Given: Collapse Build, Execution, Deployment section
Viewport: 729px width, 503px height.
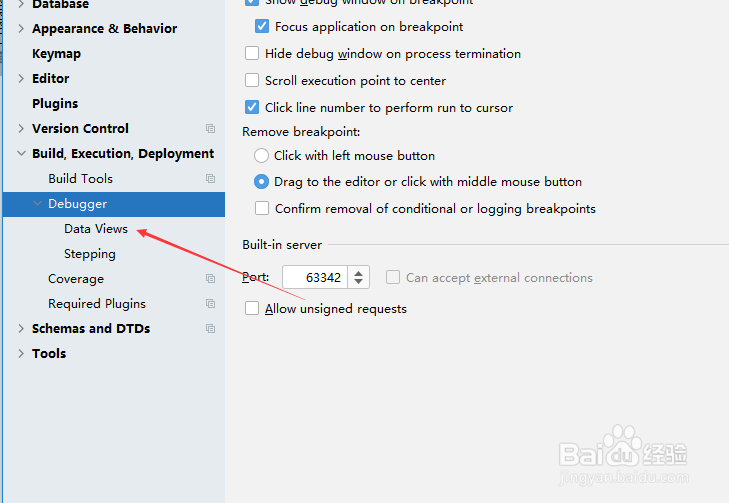Looking at the screenshot, I should pyautogui.click(x=21, y=153).
